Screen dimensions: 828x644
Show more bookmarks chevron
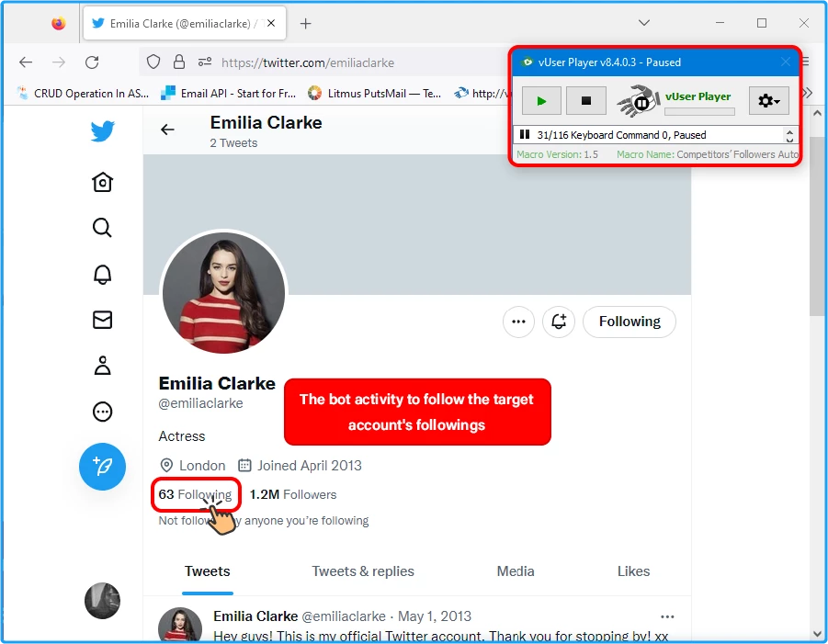click(x=807, y=94)
